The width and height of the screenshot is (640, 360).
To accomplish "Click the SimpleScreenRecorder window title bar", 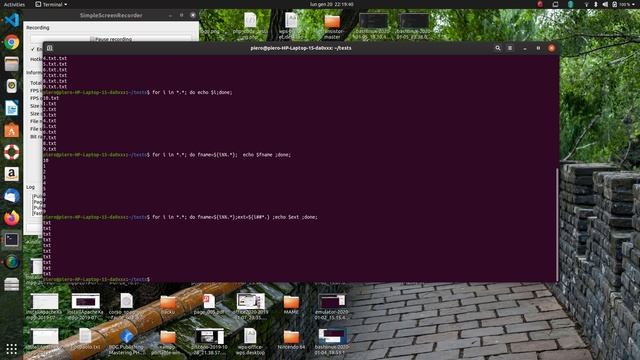I will coord(111,16).
